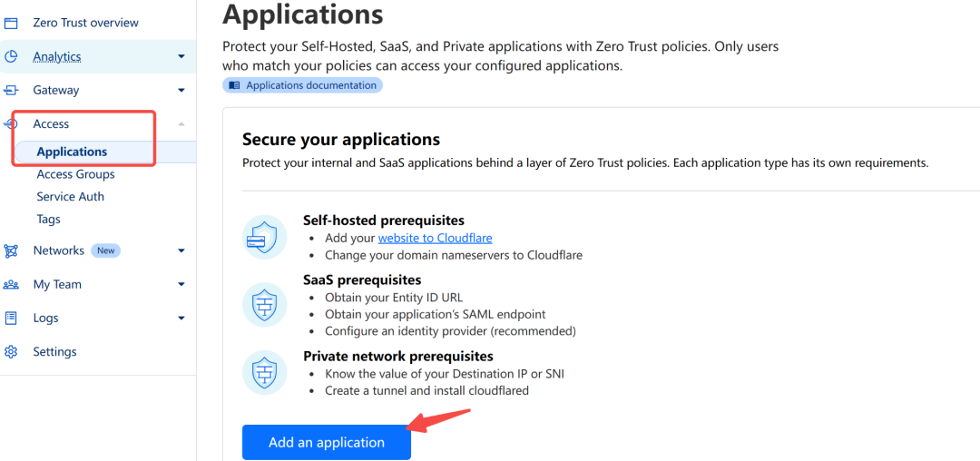This screenshot has width=980, height=461.
Task: Click the Logs document icon
Action: pos(12,318)
